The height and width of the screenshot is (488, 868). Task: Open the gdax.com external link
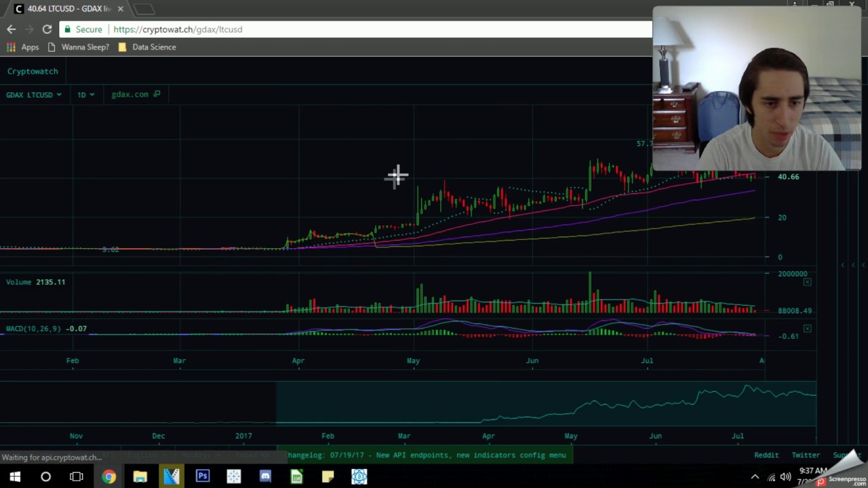pos(136,94)
